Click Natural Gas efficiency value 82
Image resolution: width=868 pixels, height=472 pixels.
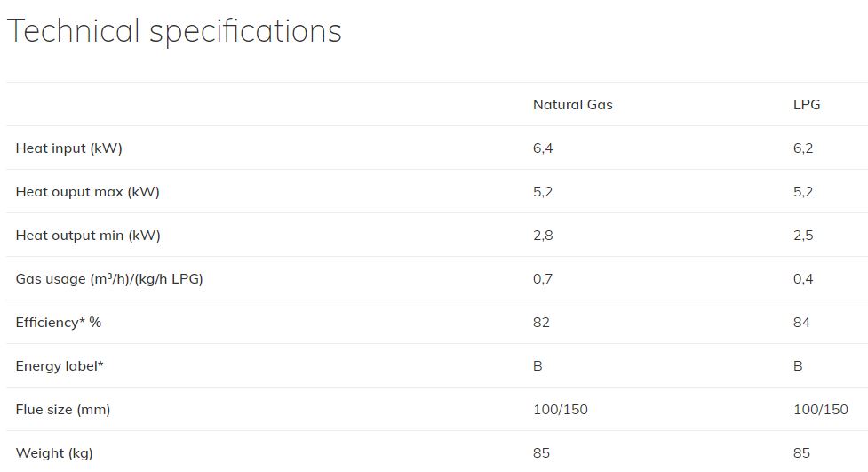point(541,323)
